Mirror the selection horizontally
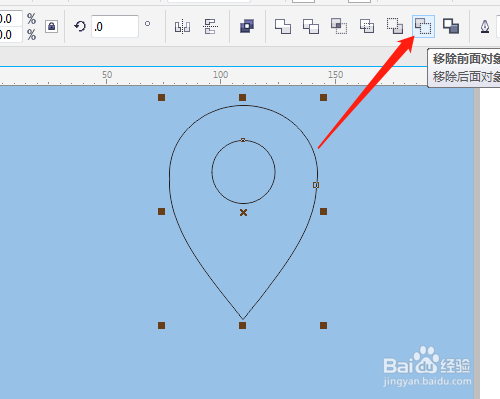Viewport: 500px width, 399px height. [x=182, y=27]
